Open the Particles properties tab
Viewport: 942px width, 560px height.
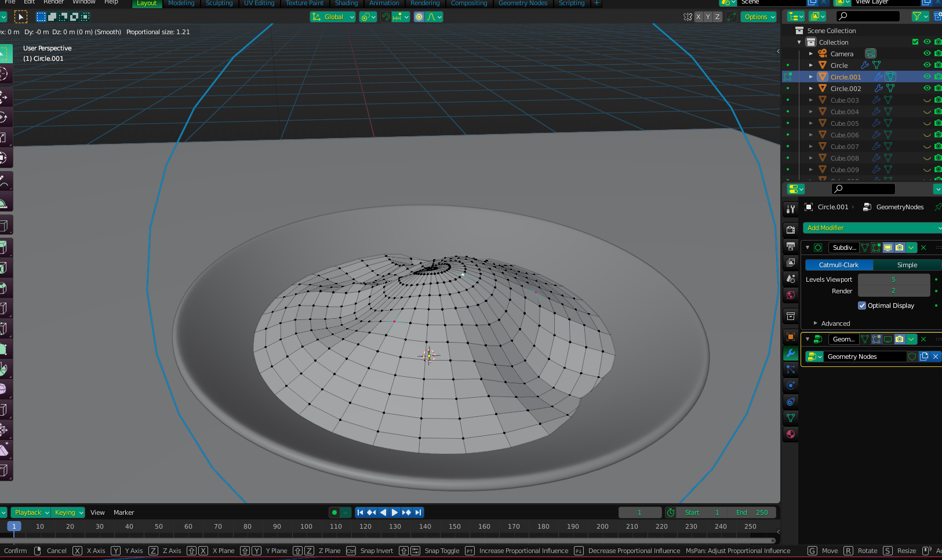[791, 369]
